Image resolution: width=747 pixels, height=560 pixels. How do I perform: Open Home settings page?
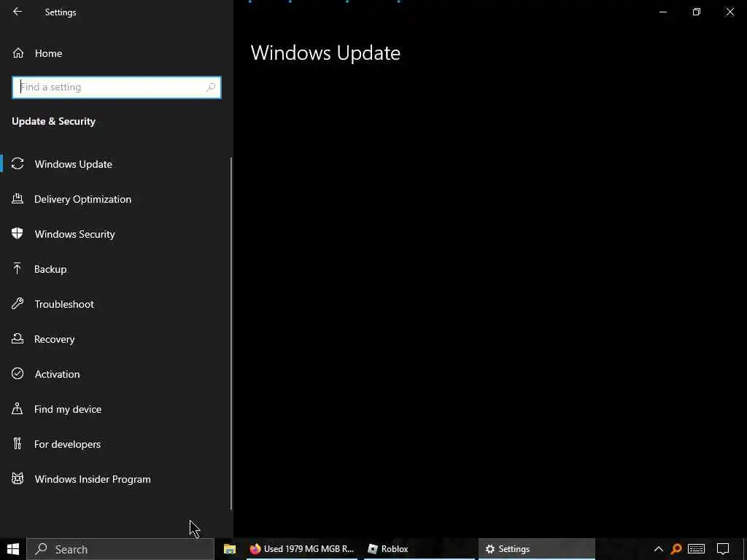coord(48,53)
